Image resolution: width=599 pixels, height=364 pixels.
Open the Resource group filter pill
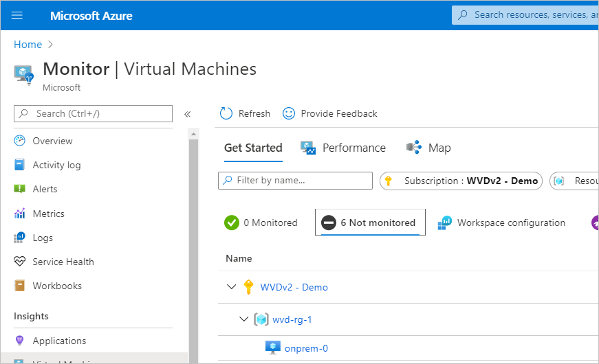pyautogui.click(x=574, y=181)
